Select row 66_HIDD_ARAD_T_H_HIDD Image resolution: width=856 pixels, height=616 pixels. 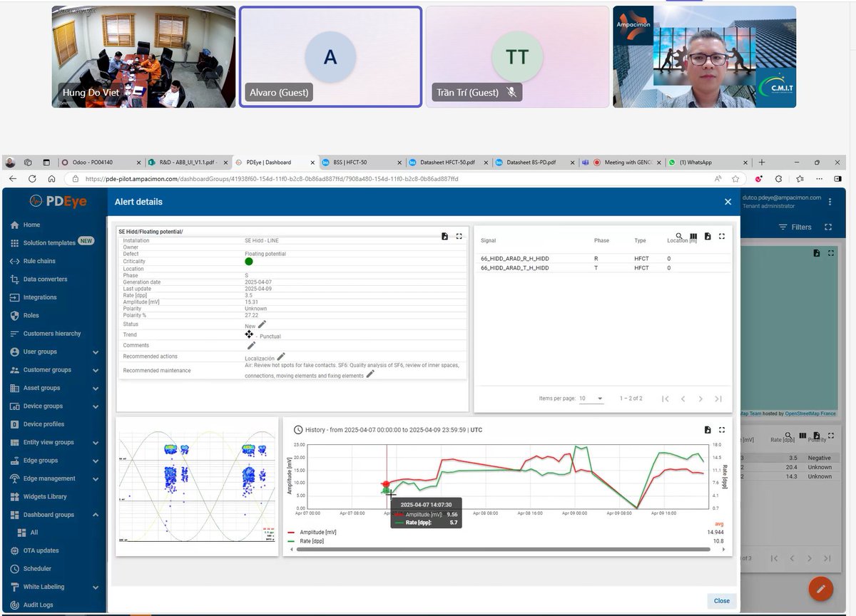tap(602, 268)
